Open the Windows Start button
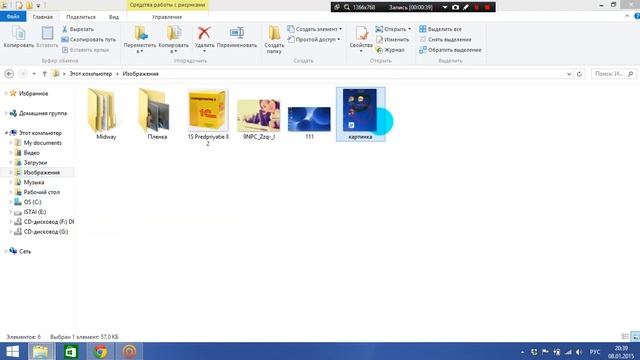Screen dimensions: 640x360 [x=13, y=351]
